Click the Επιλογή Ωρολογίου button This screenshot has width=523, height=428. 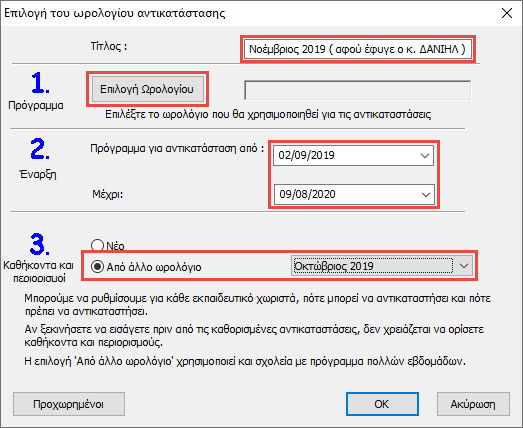(x=148, y=89)
